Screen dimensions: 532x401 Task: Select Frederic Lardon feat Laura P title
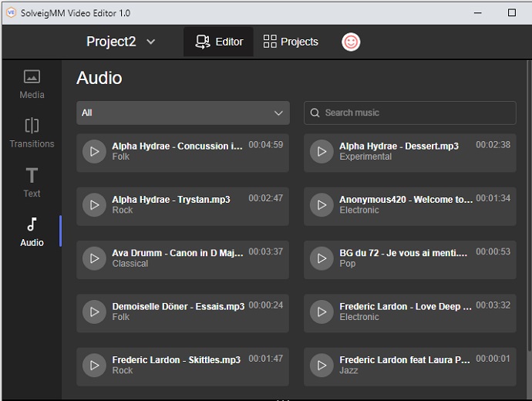click(x=405, y=360)
